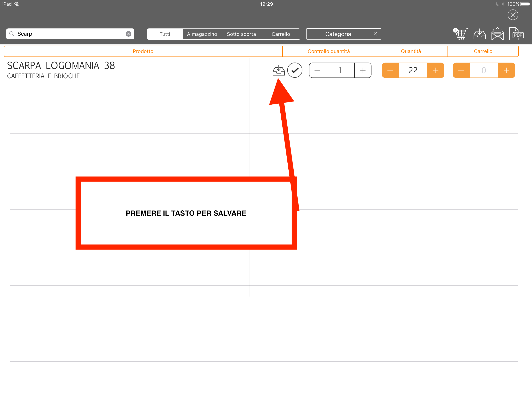
Task: Decrease Controllo quantità with the minus button
Action: pos(317,70)
